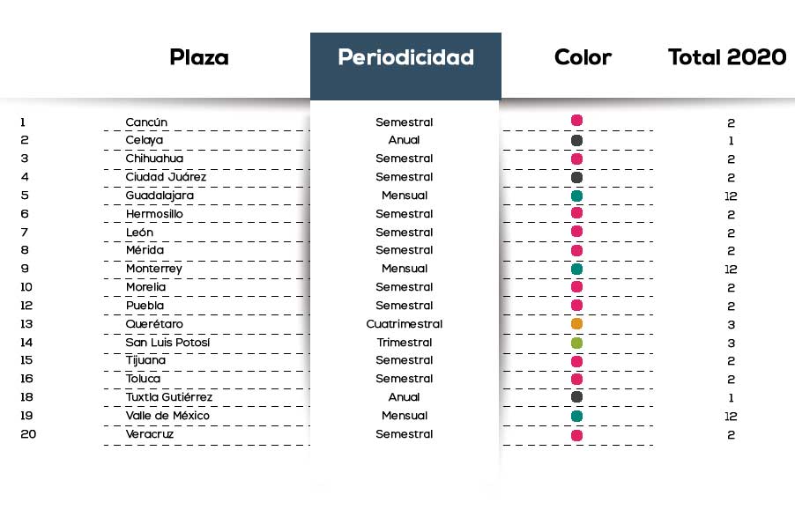Select the Plaza column header
This screenshot has width=795, height=532.
click(199, 57)
